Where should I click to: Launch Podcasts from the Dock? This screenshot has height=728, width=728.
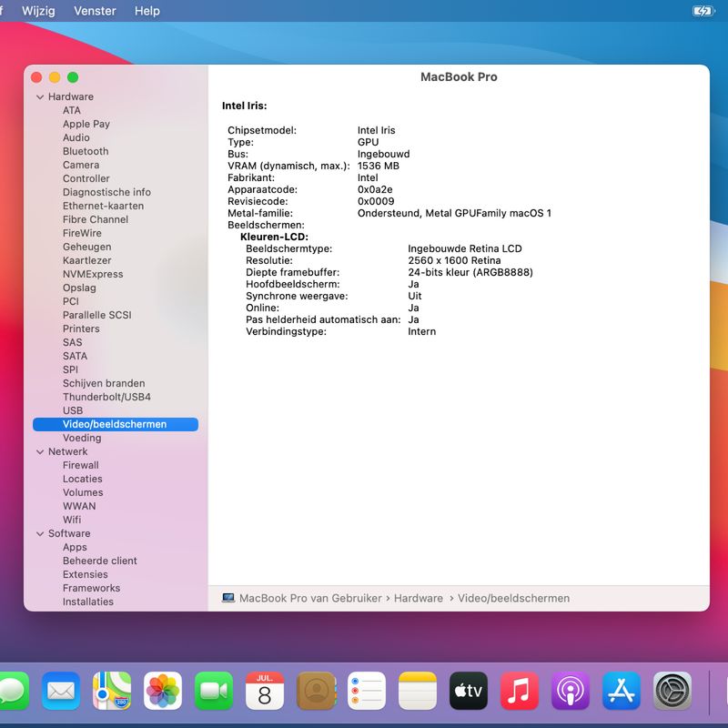571,691
